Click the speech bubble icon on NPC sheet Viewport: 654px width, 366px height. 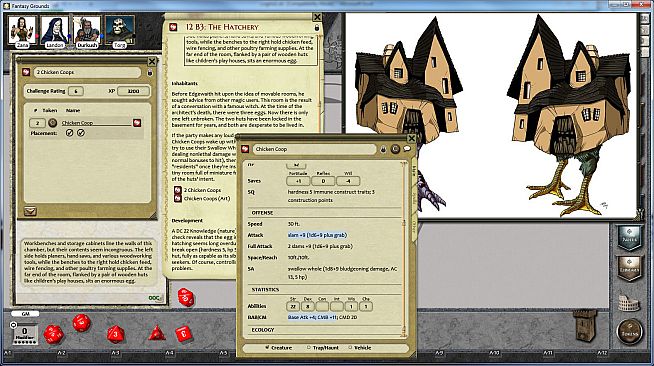[x=407, y=149]
